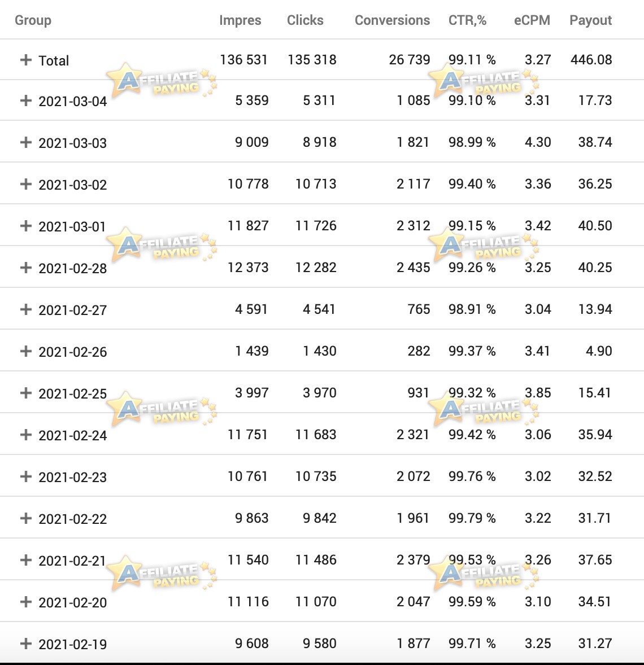Image resolution: width=644 pixels, height=665 pixels.
Task: Open 2021-02-22 group details
Action: click(26, 518)
